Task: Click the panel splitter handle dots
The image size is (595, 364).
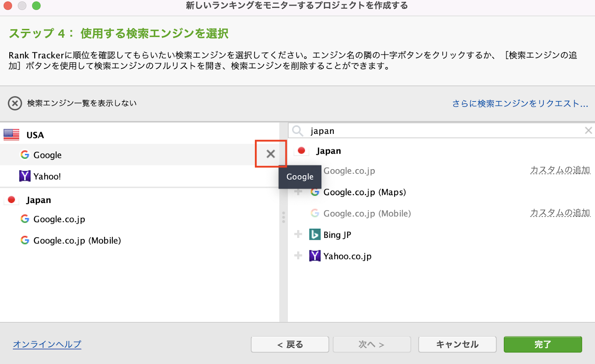Action: 283,217
